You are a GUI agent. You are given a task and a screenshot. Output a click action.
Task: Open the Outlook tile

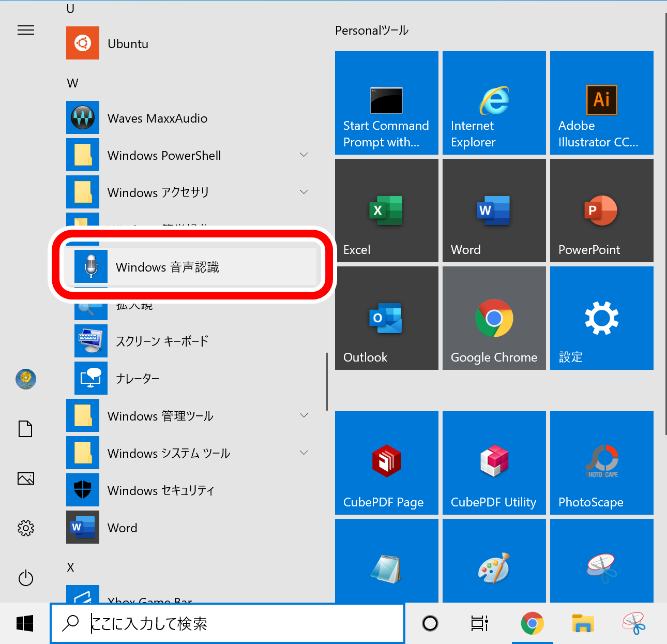(387, 318)
